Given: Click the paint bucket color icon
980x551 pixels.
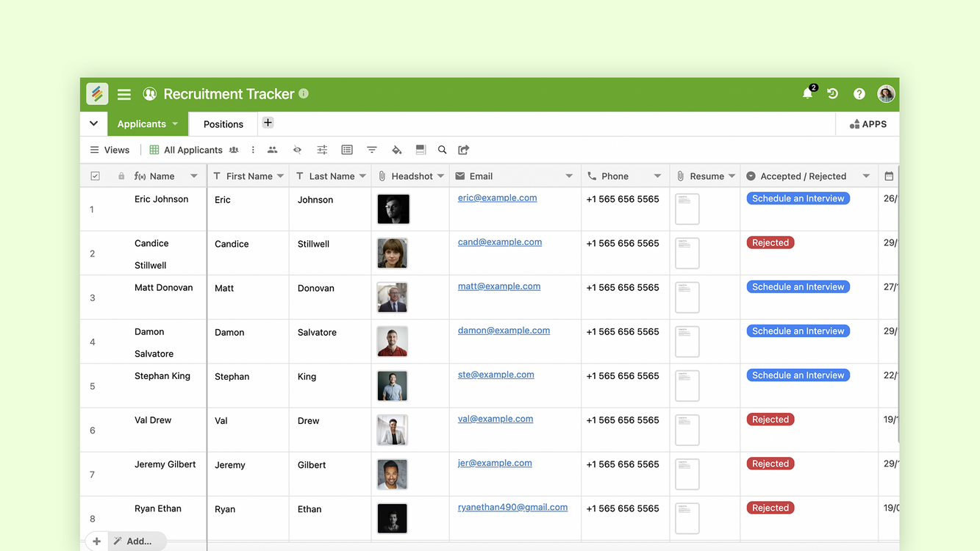Looking at the screenshot, I should [396, 150].
